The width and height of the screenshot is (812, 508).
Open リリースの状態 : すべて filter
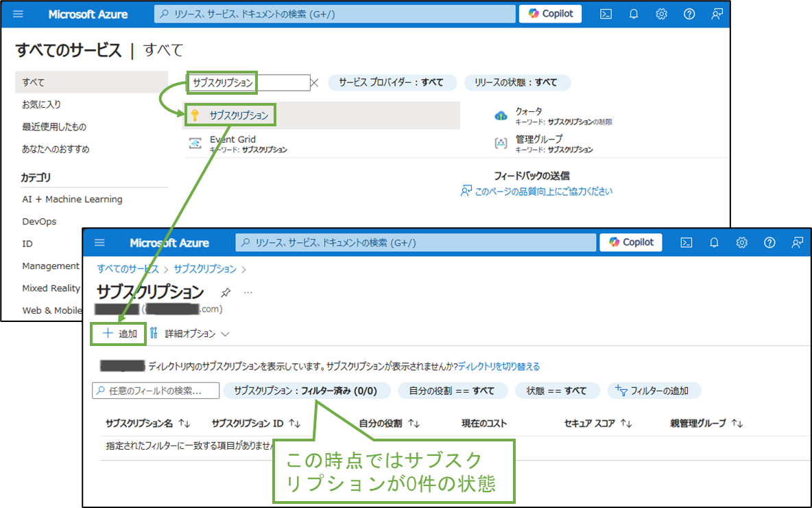(517, 82)
